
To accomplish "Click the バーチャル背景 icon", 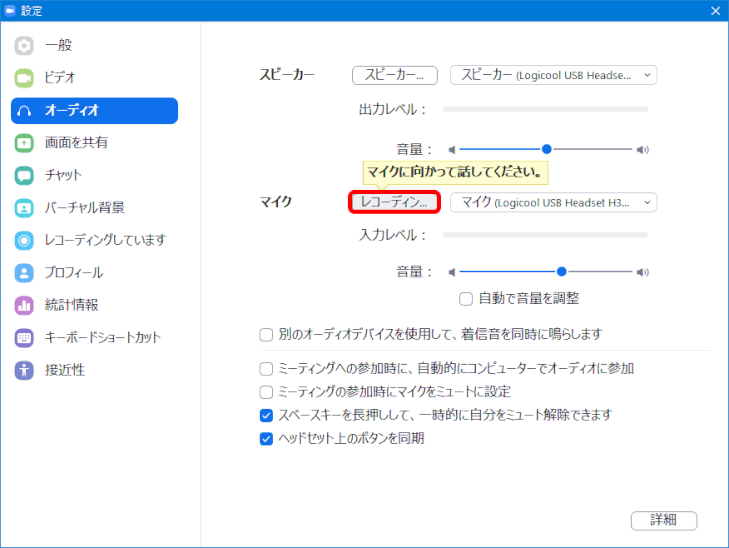I will pos(24,208).
